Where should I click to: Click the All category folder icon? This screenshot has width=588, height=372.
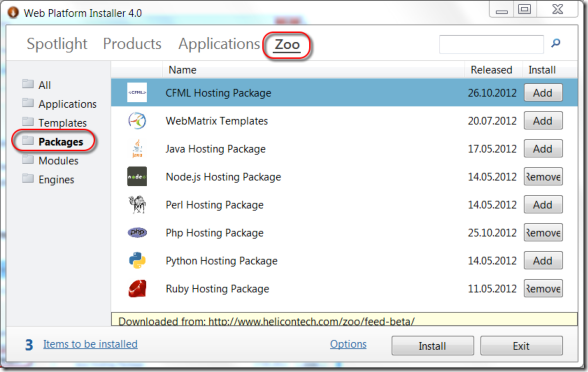point(28,84)
